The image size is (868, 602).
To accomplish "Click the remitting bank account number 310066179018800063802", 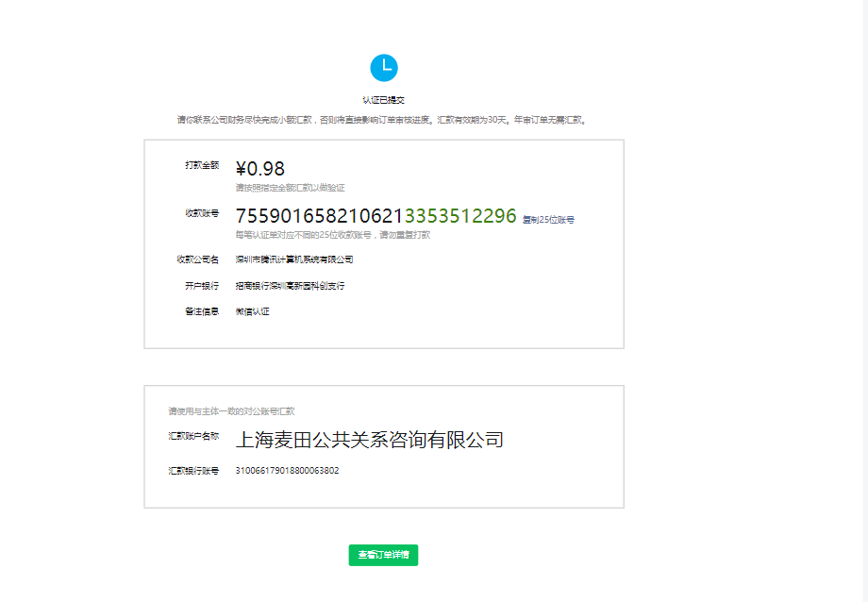I will [x=287, y=471].
